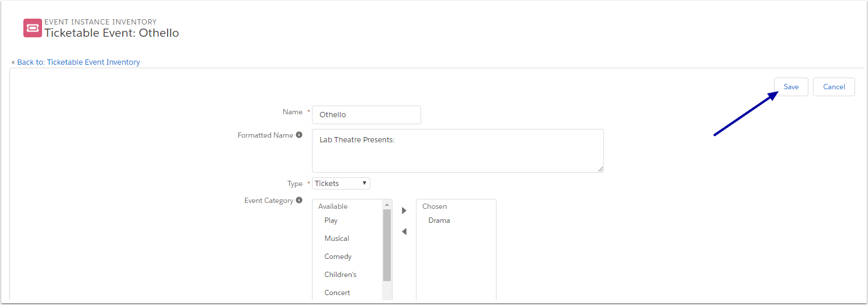Select Musical in Available categories
The image size is (868, 305).
336,239
